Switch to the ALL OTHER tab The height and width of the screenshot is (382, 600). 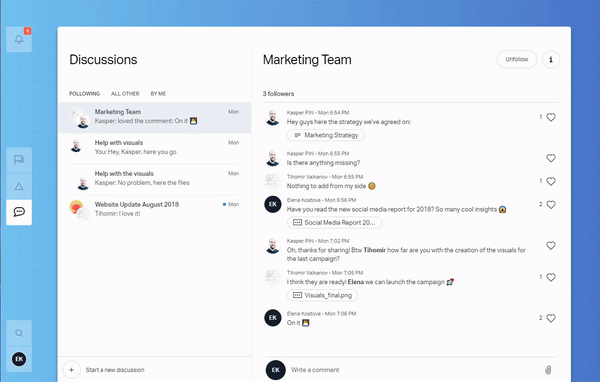point(125,94)
